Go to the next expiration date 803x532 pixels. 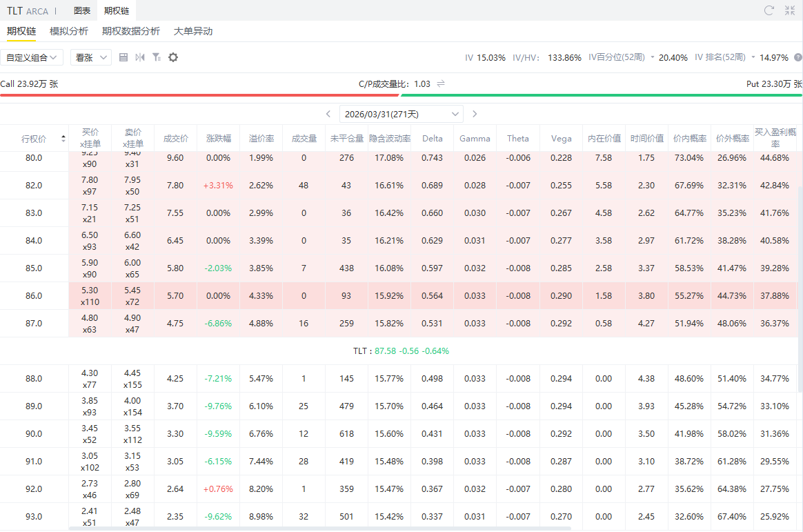[x=475, y=114]
